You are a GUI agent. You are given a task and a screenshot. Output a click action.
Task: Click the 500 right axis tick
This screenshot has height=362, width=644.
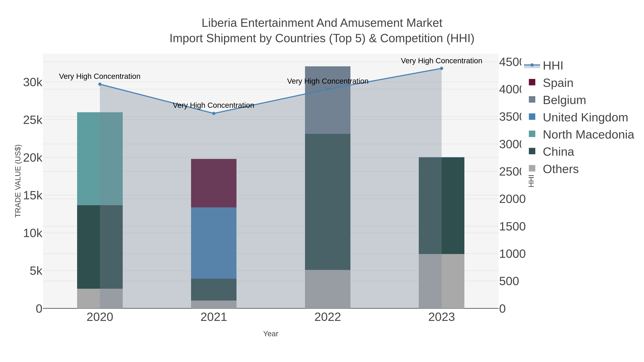pos(509,281)
